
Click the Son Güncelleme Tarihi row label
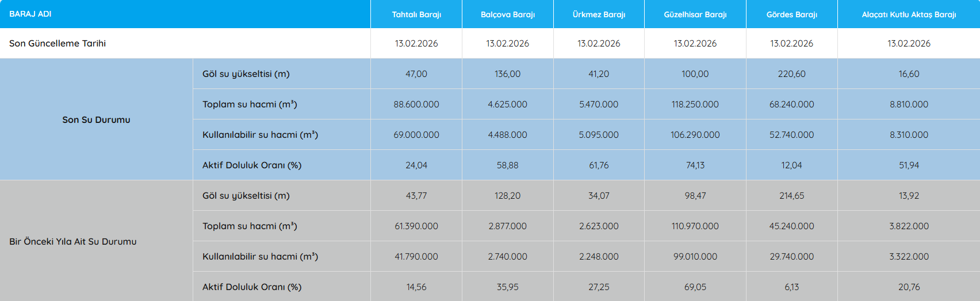(x=58, y=44)
